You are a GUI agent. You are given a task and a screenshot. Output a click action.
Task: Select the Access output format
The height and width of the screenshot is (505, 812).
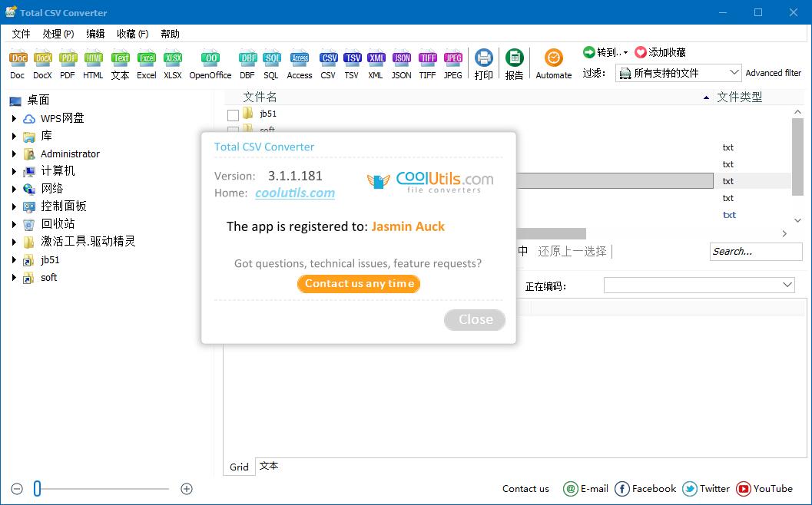300,58
